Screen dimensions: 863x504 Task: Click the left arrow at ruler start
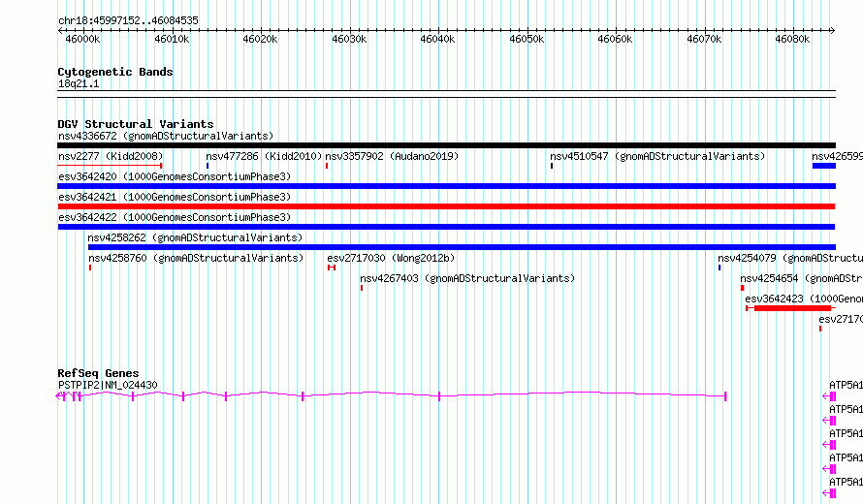pos(60,31)
